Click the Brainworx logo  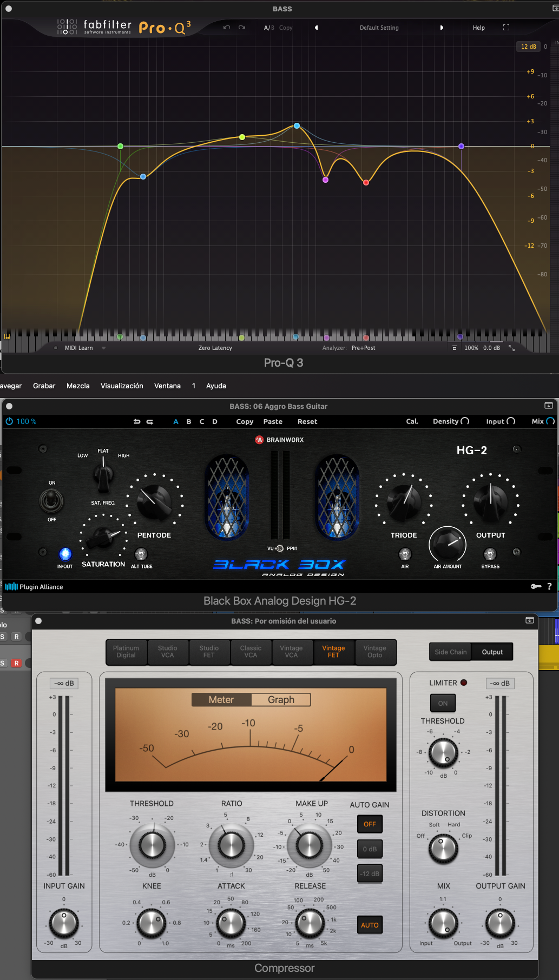coord(279,440)
